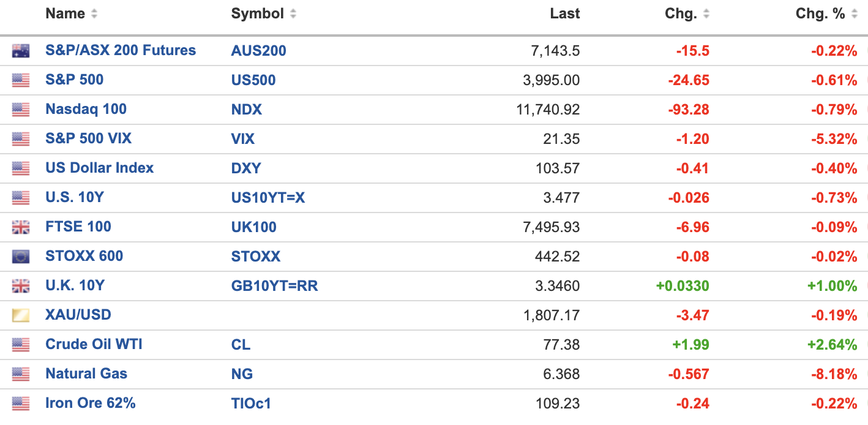This screenshot has height=425, width=868.
Task: Open the Natural Gas quote page
Action: (86, 374)
